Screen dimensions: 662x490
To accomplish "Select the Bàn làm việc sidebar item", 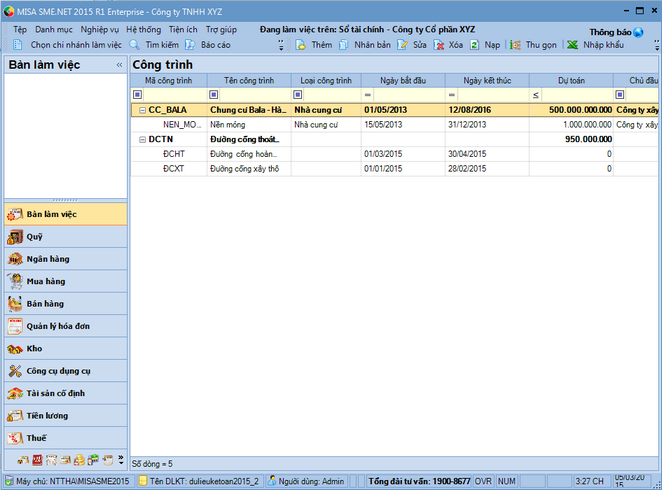I will (x=66, y=214).
